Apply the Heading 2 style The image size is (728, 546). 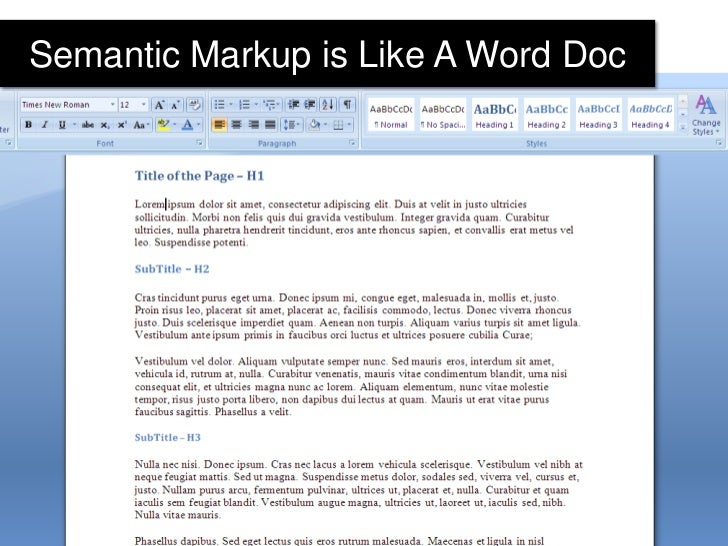tap(546, 115)
